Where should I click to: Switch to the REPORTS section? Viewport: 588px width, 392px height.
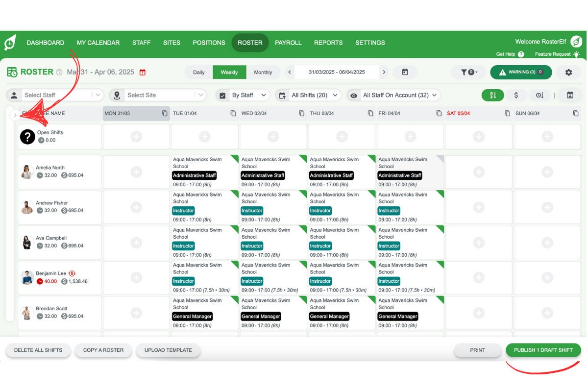(328, 43)
